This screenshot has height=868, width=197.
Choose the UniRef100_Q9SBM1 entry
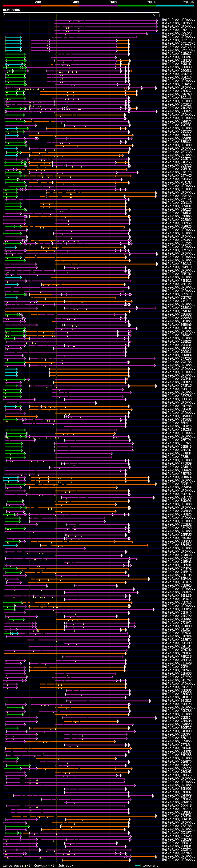[177, 138]
